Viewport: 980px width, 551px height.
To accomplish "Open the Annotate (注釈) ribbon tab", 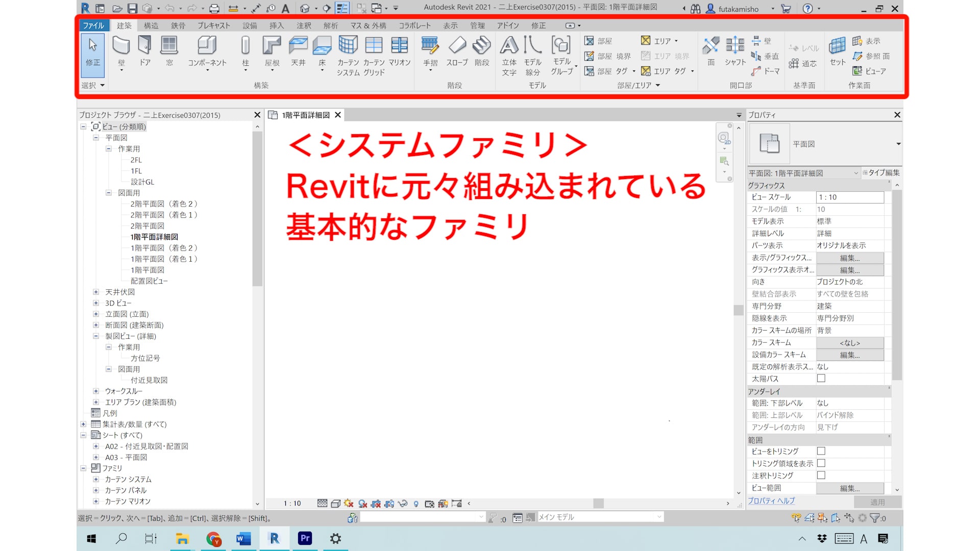I will pyautogui.click(x=304, y=26).
